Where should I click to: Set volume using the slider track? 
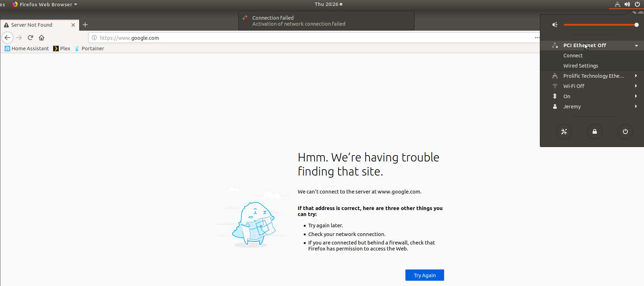click(600, 25)
